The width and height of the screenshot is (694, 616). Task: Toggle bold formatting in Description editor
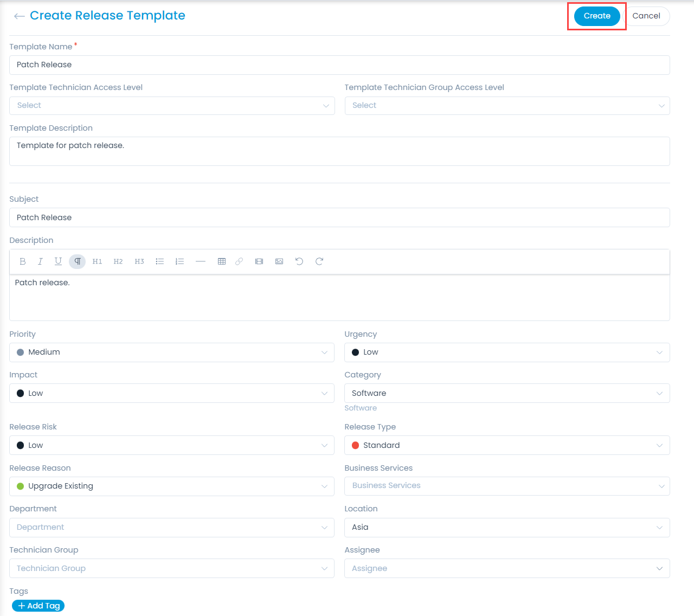(x=23, y=261)
